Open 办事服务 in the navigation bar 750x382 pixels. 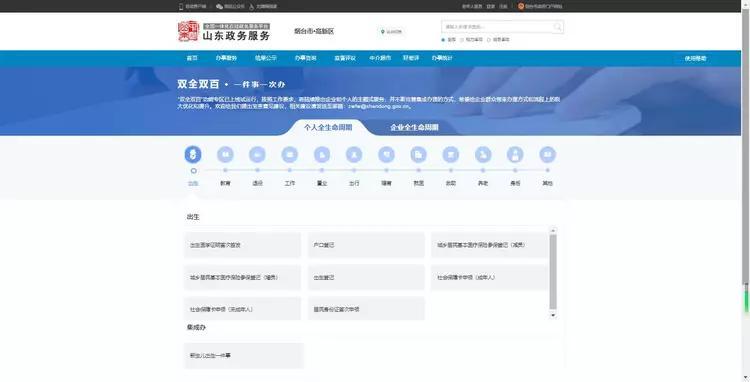click(x=226, y=58)
